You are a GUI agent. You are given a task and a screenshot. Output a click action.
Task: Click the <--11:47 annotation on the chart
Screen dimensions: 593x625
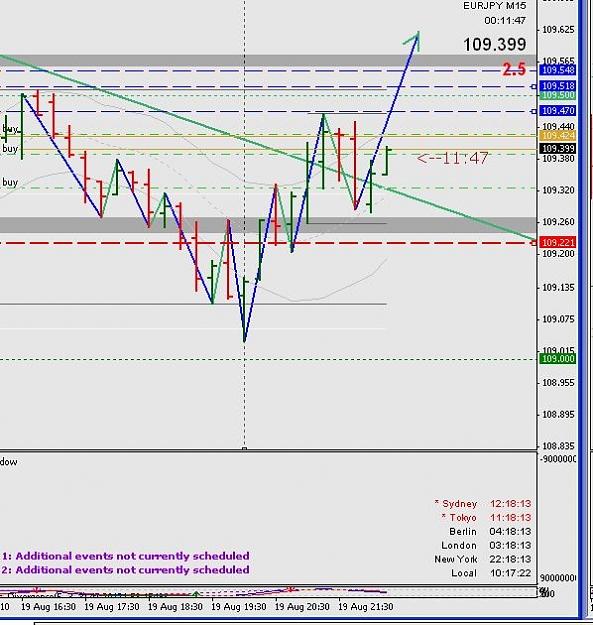coord(452,158)
